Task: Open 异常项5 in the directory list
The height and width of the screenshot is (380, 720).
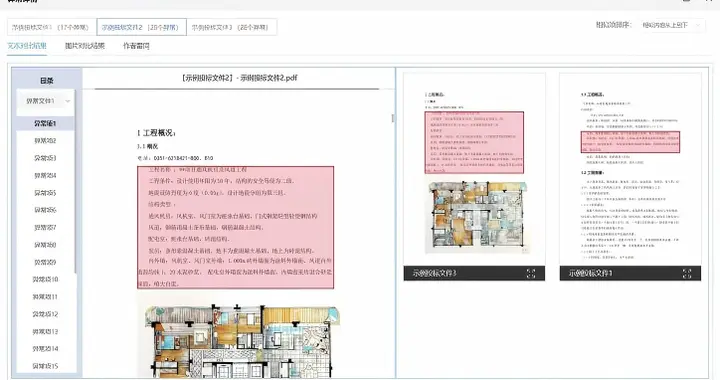Action: [x=45, y=193]
